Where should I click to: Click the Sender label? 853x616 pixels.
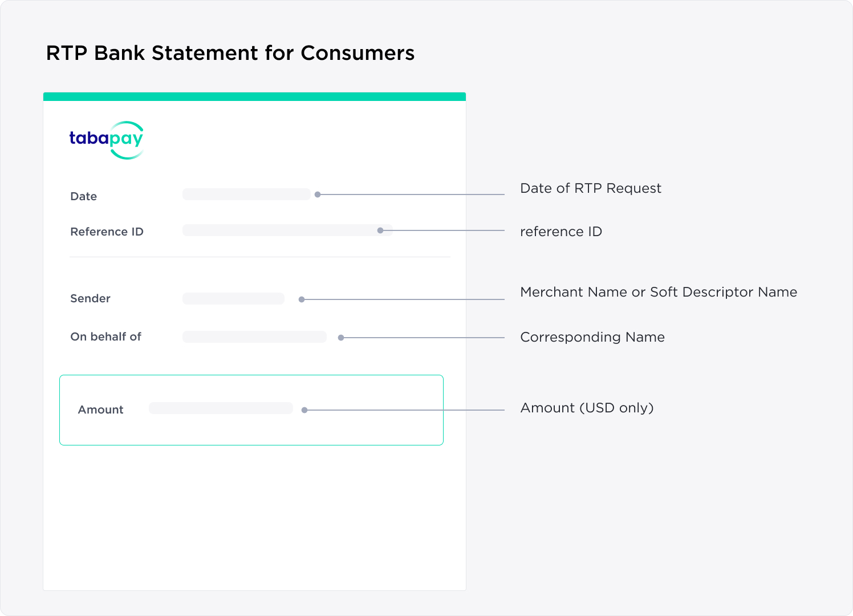[90, 298]
